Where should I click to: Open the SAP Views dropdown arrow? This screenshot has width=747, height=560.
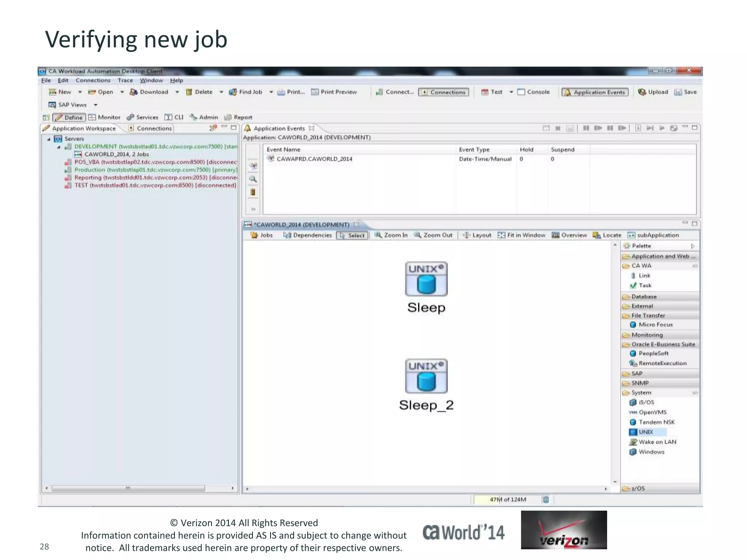click(x=96, y=105)
